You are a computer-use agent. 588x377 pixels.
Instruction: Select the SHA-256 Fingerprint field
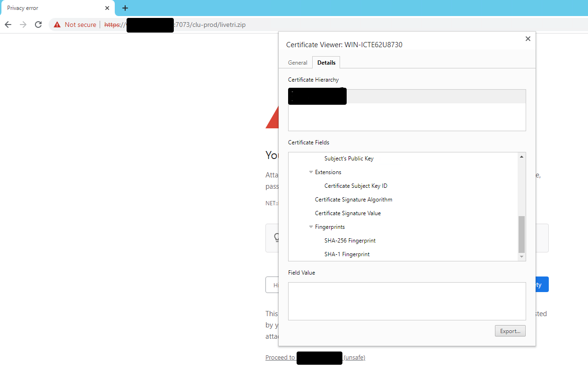pyautogui.click(x=349, y=240)
